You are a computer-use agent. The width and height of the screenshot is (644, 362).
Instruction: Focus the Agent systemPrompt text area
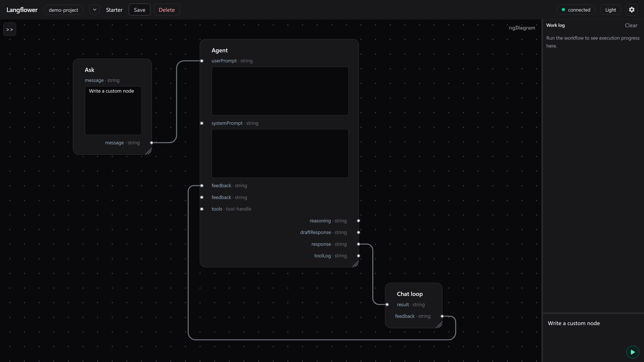click(280, 153)
